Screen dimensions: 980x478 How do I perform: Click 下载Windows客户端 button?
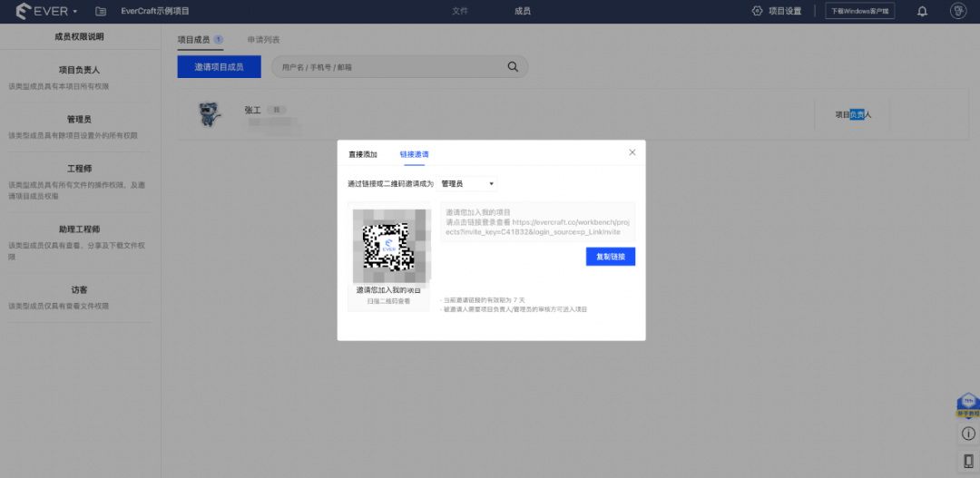coord(860,11)
